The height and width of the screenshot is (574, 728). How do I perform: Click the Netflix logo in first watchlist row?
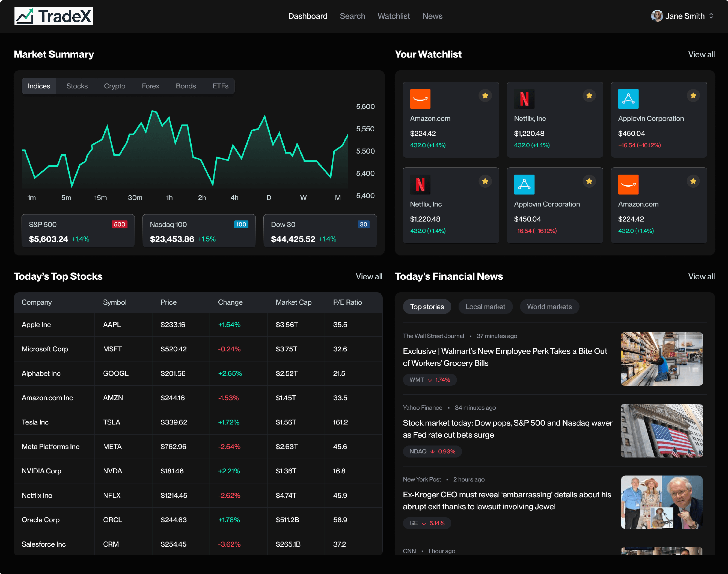click(524, 99)
